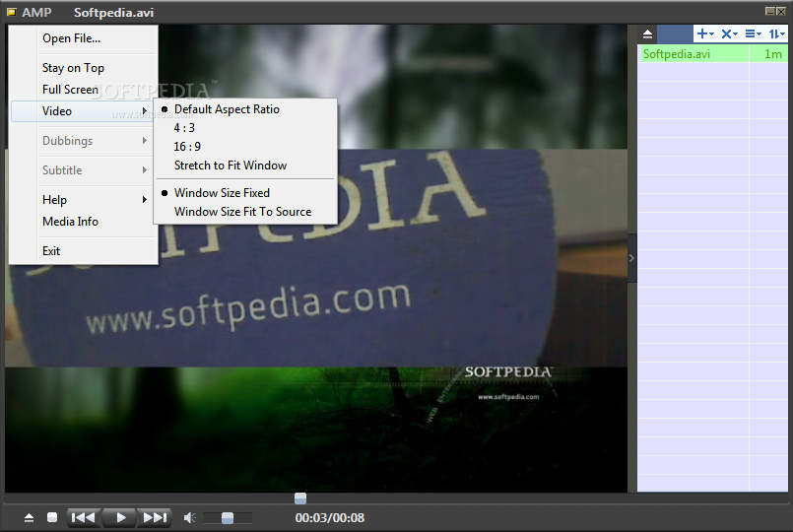Click the eject button in bottom controls
Image resolution: width=793 pixels, height=532 pixels.
tap(29, 517)
